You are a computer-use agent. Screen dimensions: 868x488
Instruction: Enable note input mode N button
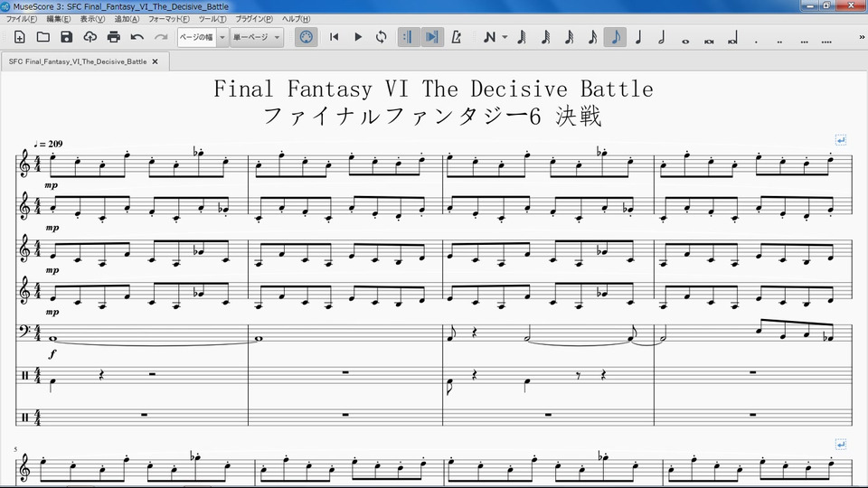tap(489, 37)
